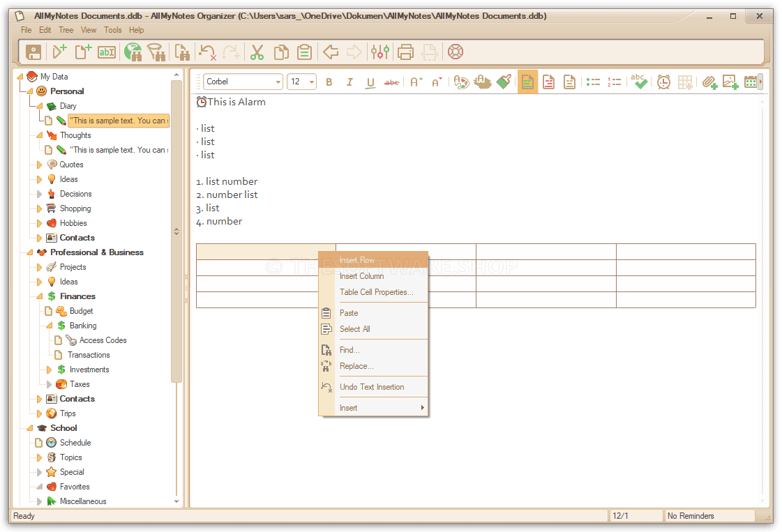This screenshot has width=782, height=532.
Task: Click the attach file paperclip icon
Action: (x=709, y=82)
